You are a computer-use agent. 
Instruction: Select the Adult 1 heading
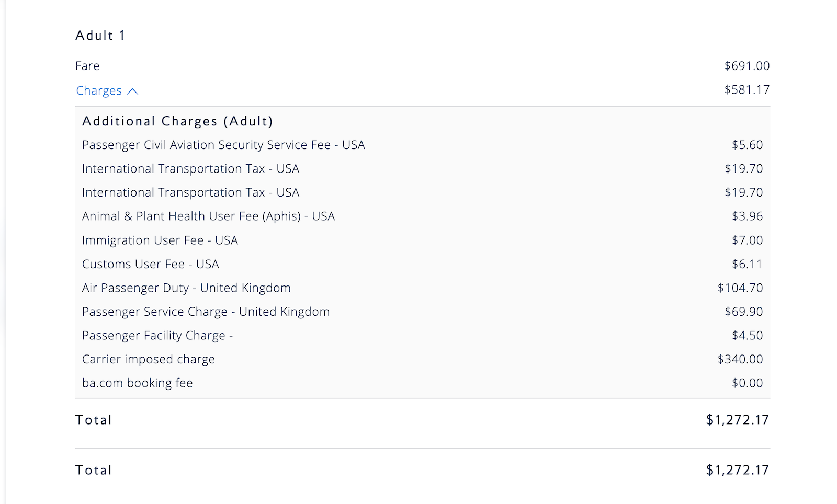(100, 36)
